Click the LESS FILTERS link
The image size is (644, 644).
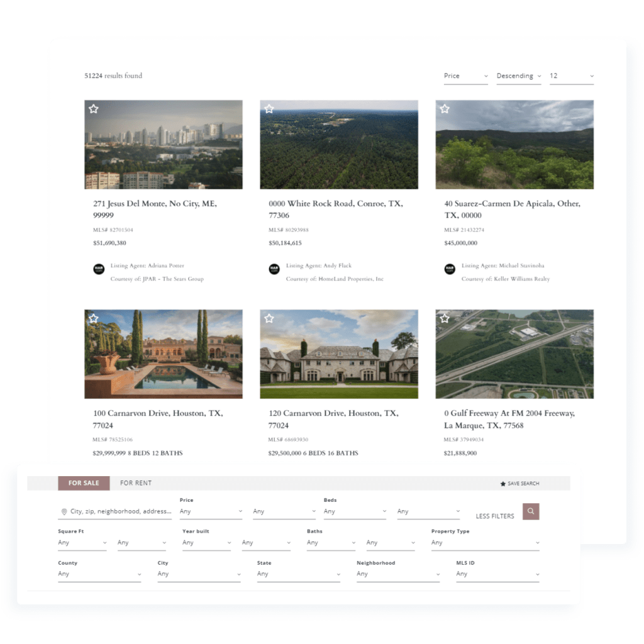(x=496, y=515)
